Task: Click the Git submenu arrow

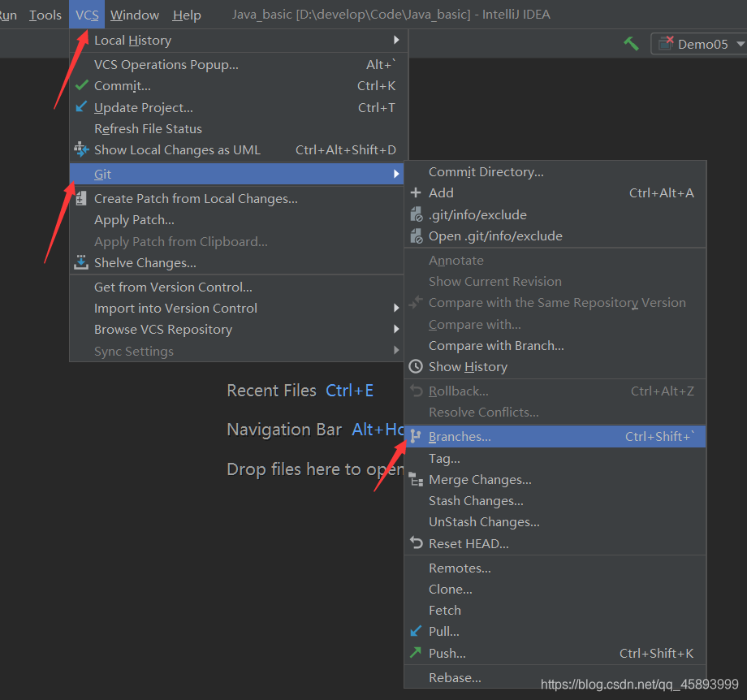Action: 396,174
